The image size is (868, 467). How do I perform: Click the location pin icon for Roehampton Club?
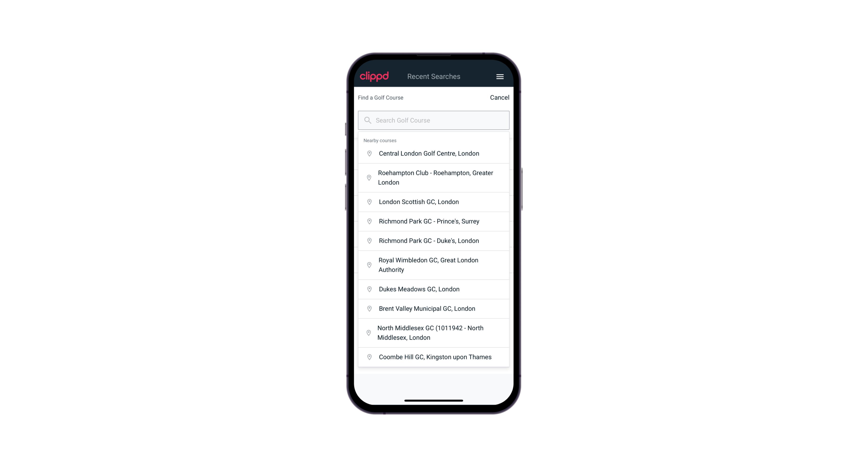coord(370,178)
